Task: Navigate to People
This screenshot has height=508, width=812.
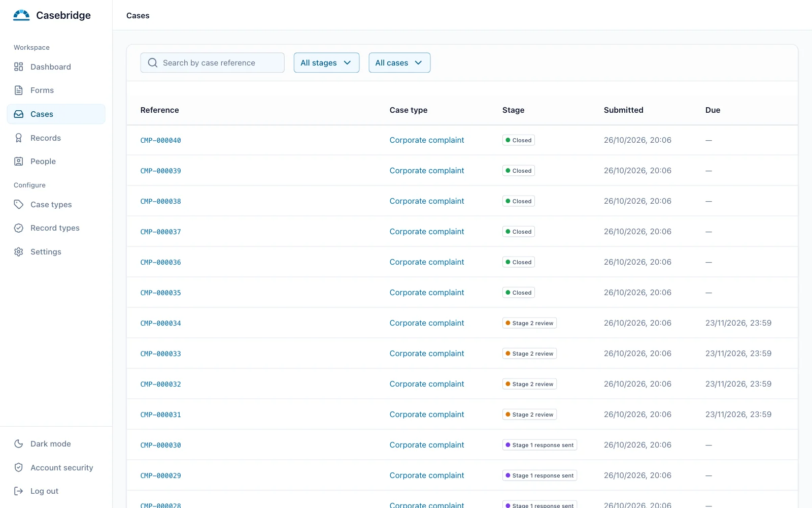Action: click(56, 162)
